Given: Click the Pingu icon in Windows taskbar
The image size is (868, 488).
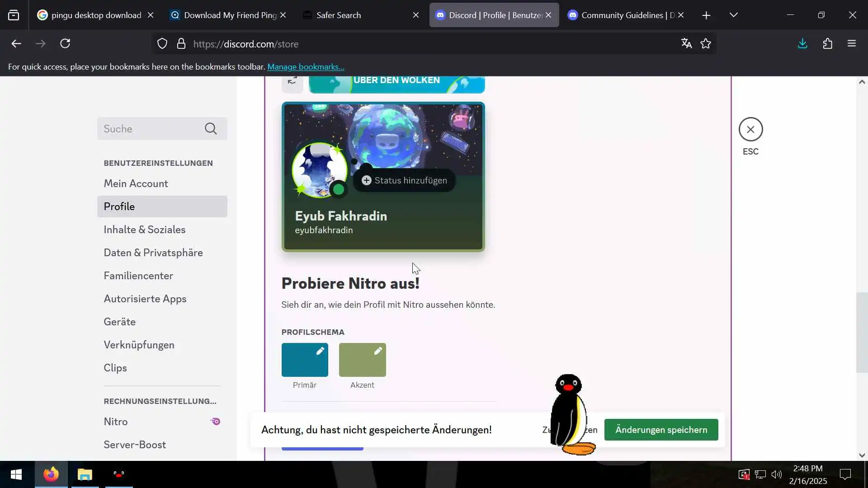Looking at the screenshot, I should [x=119, y=474].
